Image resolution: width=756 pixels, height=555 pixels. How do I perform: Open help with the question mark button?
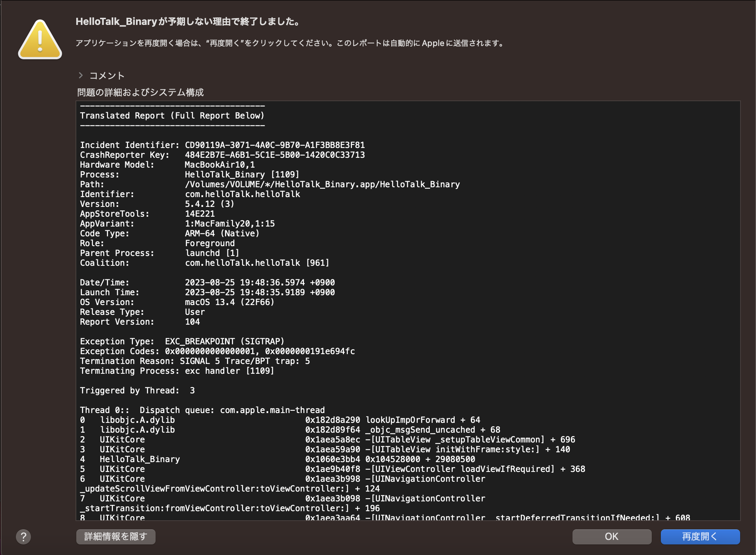(x=23, y=536)
